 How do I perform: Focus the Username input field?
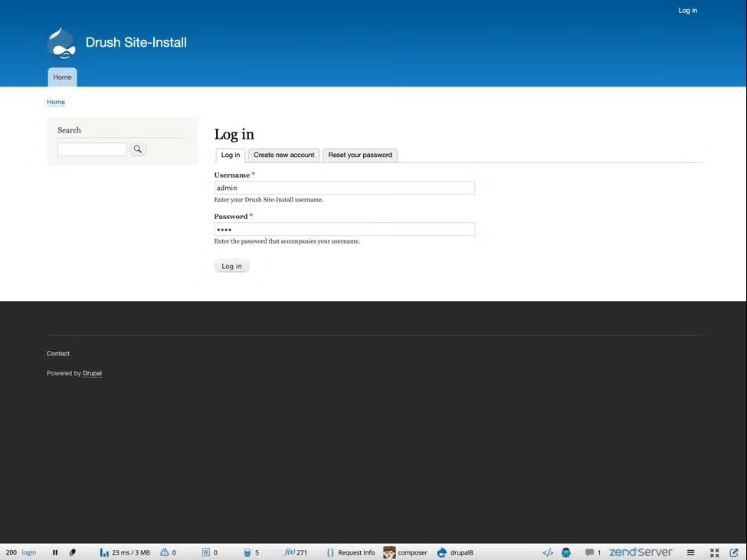[344, 188]
